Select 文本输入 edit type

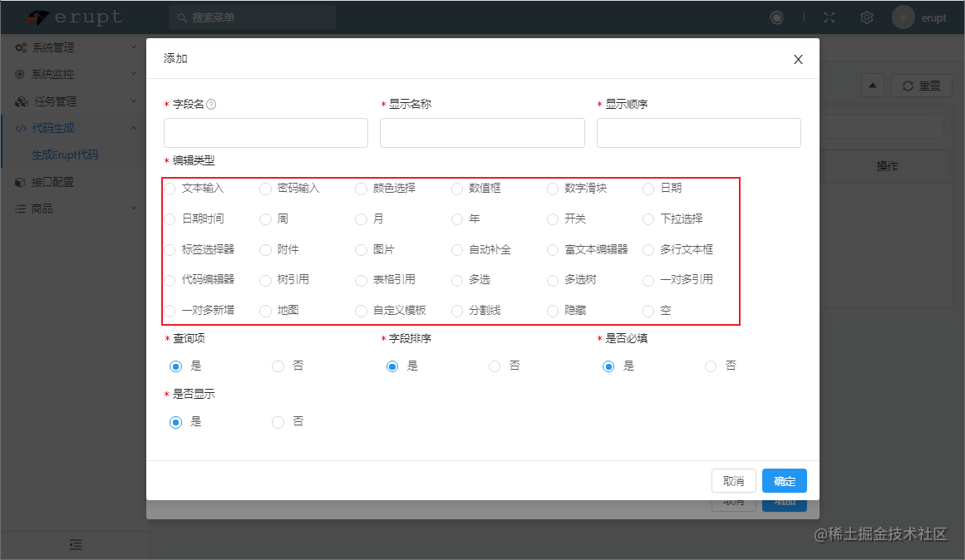(170, 189)
